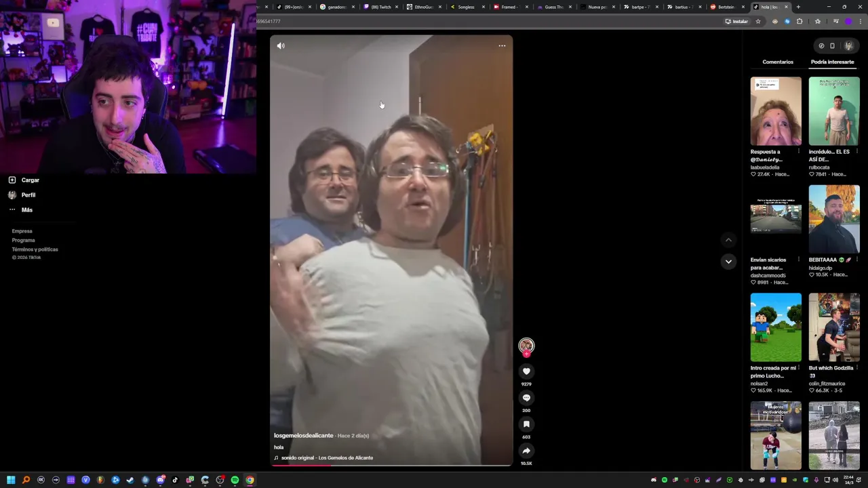868x488 pixels.
Task: Switch to the Comentarios tab
Action: pyautogui.click(x=778, y=62)
